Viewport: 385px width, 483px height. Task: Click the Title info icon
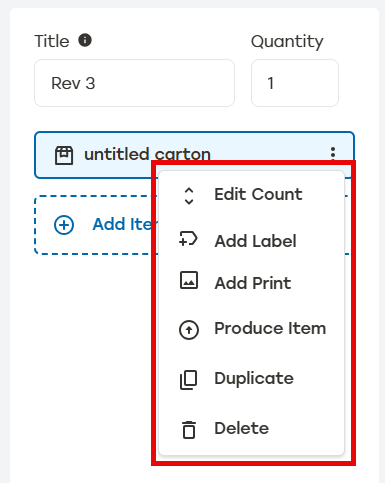85,40
